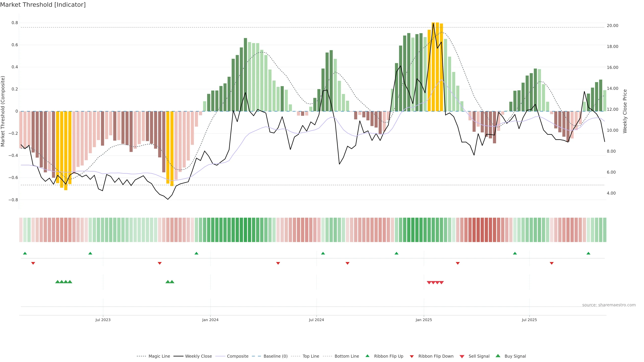Click the Jan 2025 x-axis label
The height and width of the screenshot is (362, 644).
[x=423, y=320]
